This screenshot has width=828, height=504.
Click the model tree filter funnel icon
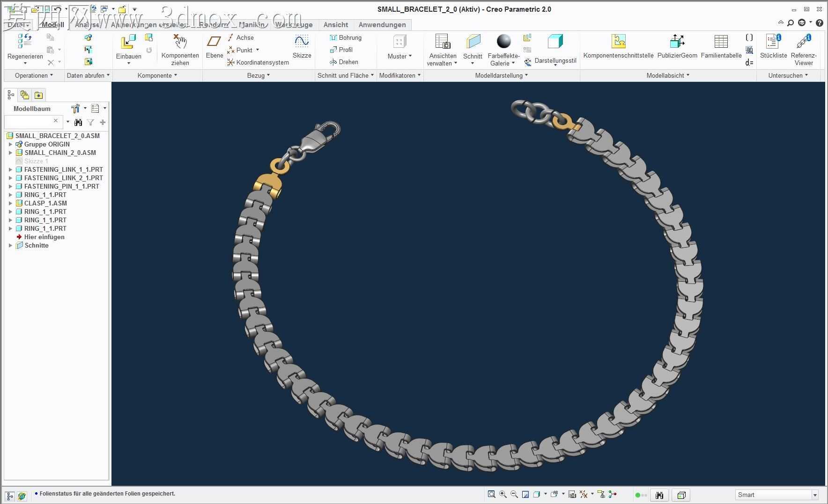(90, 122)
